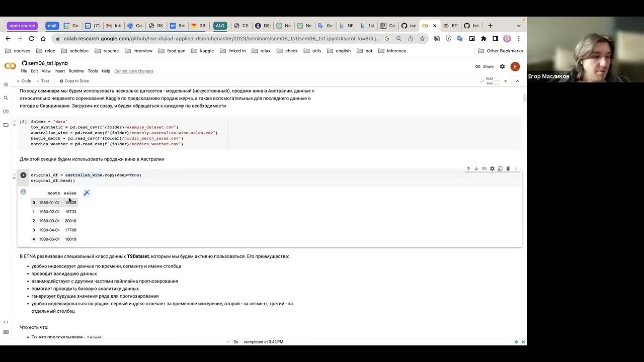
Task: Open the Help menu
Action: click(x=106, y=71)
